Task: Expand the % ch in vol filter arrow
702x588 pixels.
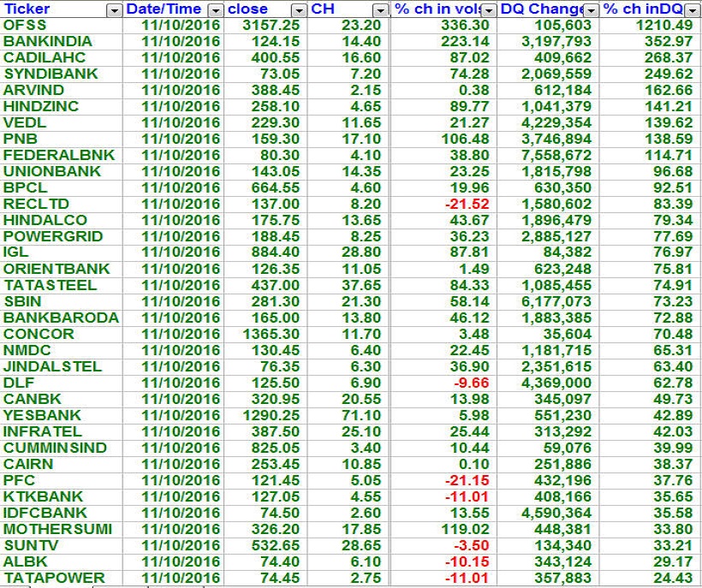Action: coord(489,10)
